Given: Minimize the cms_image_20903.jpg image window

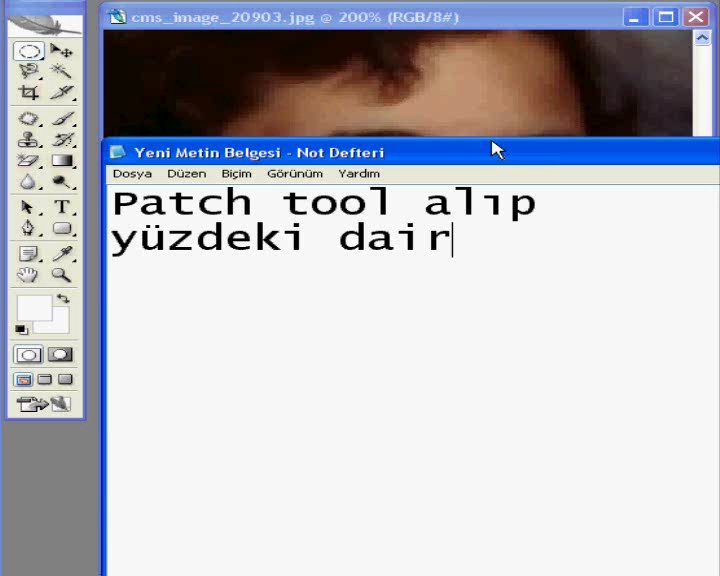Looking at the screenshot, I should pyautogui.click(x=635, y=17).
